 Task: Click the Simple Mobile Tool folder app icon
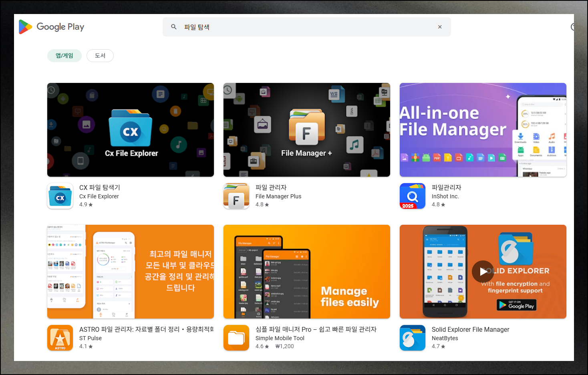point(236,338)
